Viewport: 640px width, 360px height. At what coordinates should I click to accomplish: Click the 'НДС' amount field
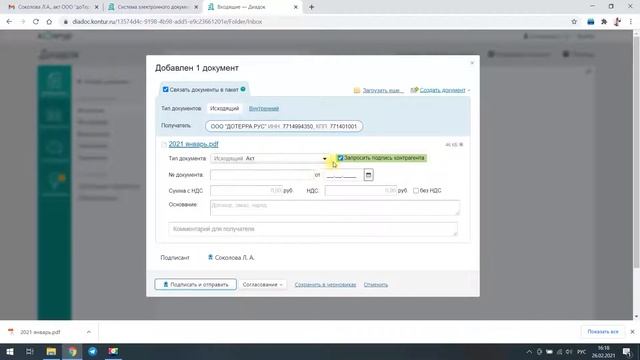coord(360,191)
